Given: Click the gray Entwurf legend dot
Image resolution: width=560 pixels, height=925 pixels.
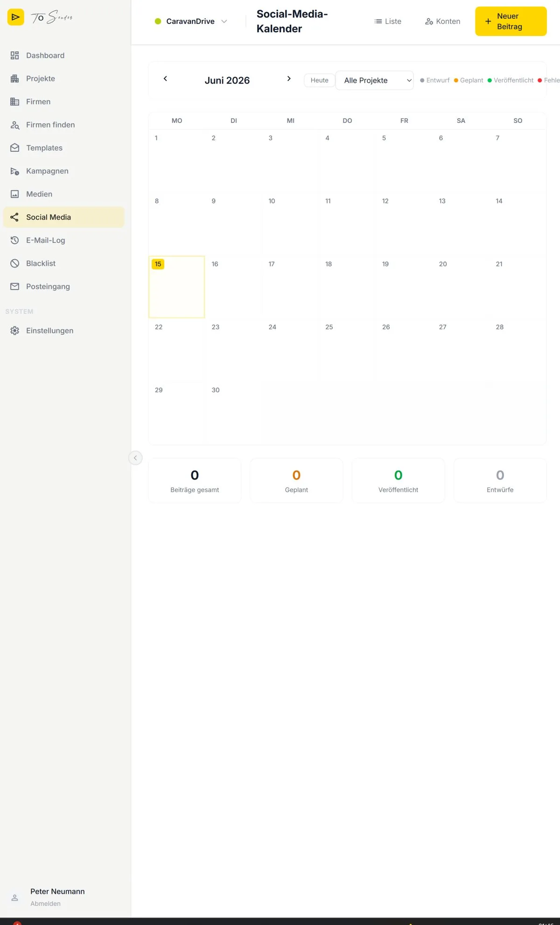Looking at the screenshot, I should (422, 80).
